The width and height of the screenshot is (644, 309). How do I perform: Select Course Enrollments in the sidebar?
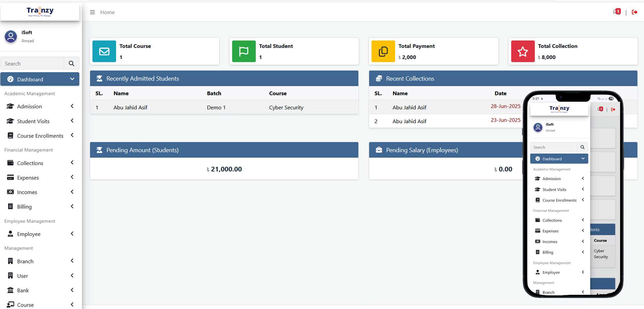[x=40, y=136]
